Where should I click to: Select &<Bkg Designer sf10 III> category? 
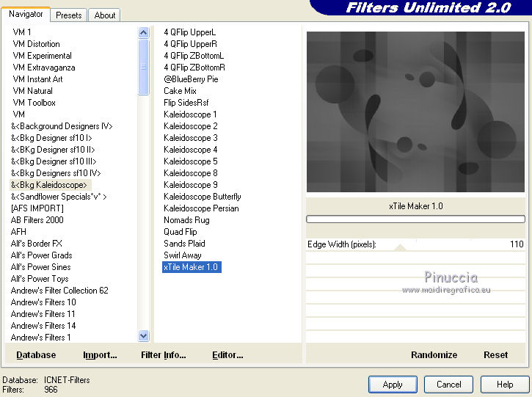[54, 161]
